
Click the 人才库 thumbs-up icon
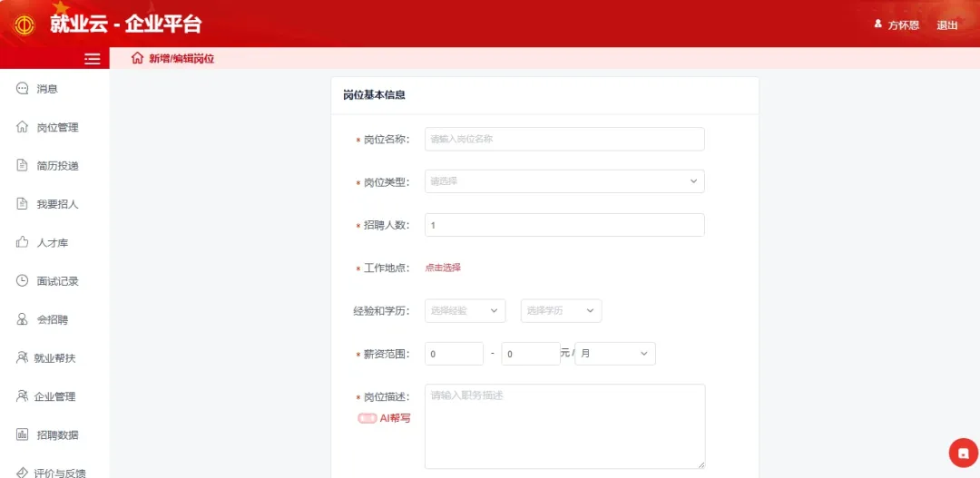[22, 242]
